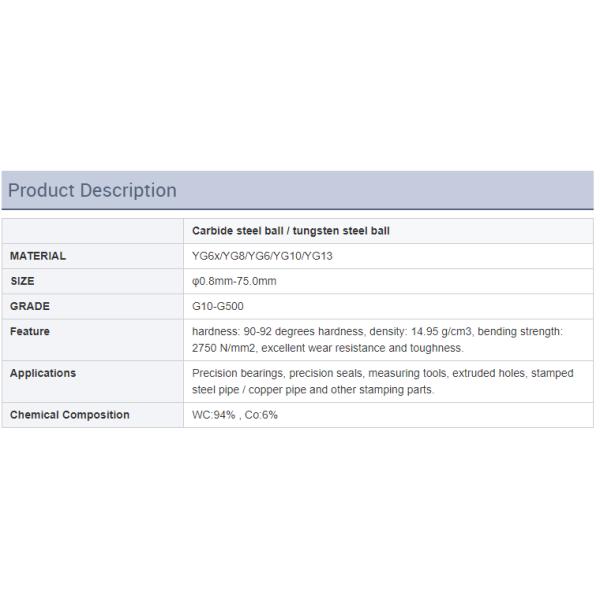Click the GRADE row label

tap(30, 306)
